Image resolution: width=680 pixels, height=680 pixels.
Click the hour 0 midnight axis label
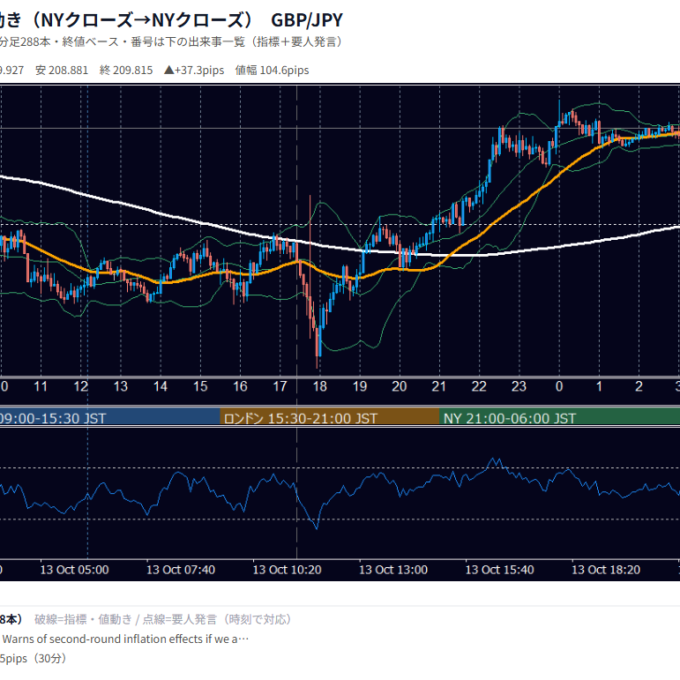click(559, 386)
